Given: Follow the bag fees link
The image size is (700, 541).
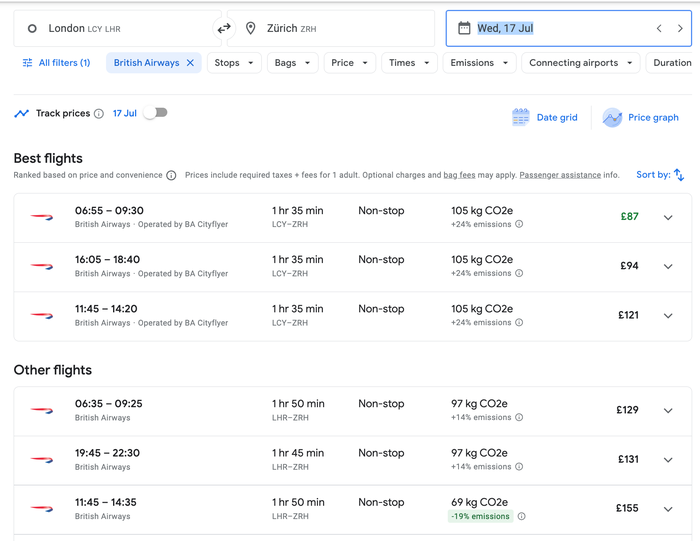Looking at the screenshot, I should coord(459,175).
